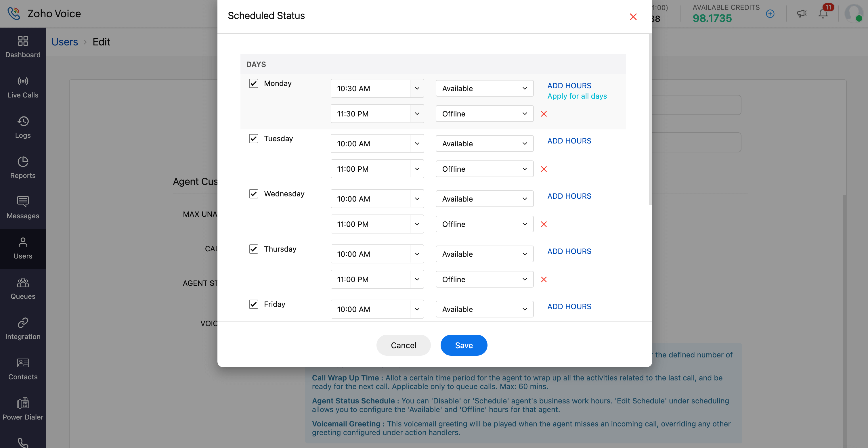Remove Thursday's 11:00 PM Offline row
The image size is (868, 448).
(x=544, y=279)
